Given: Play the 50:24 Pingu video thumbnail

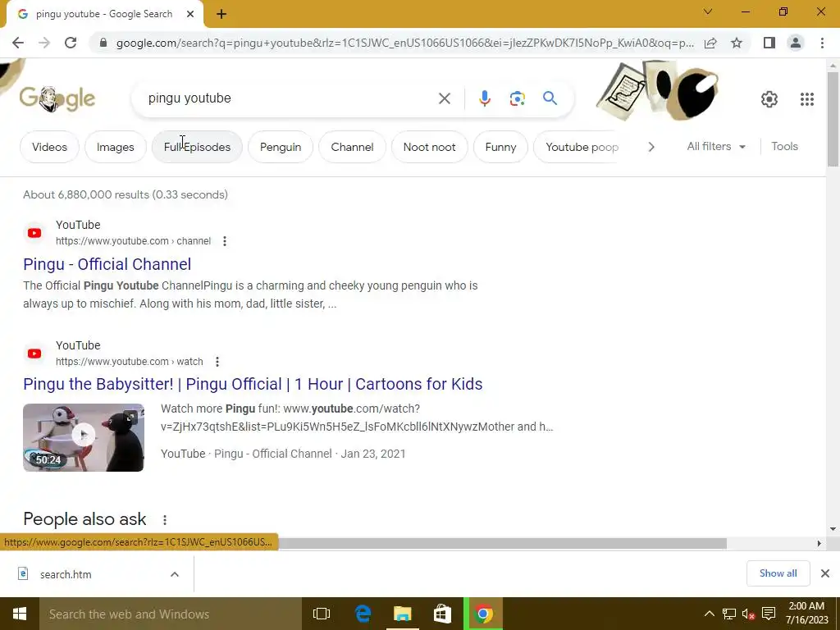Looking at the screenshot, I should click(x=84, y=438).
